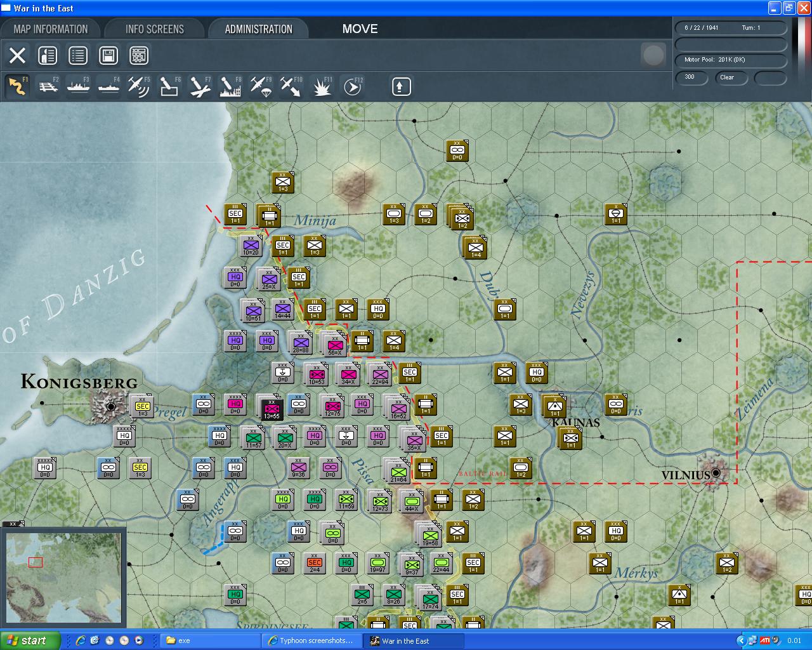Select the teal unit 11=57
This screenshot has height=650, width=812.
click(252, 439)
